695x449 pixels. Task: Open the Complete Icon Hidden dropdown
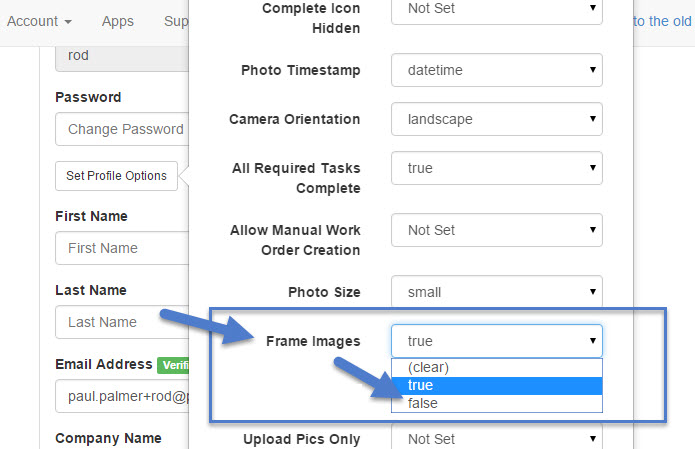(x=497, y=9)
